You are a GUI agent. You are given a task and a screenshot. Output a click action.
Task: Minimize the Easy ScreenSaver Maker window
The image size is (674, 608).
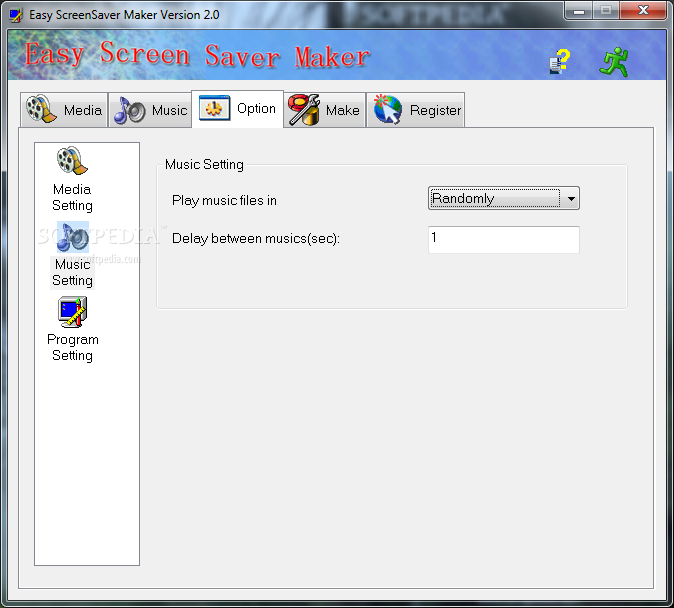579,11
